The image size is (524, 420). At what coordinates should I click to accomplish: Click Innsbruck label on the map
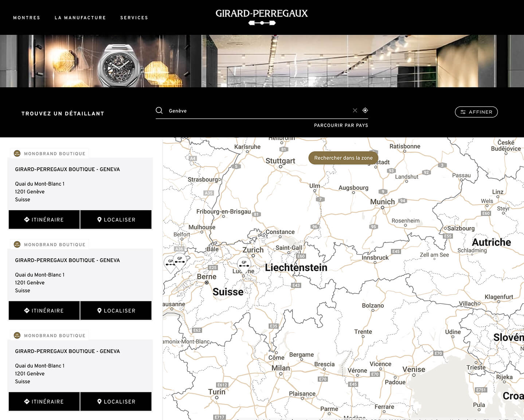click(x=375, y=258)
